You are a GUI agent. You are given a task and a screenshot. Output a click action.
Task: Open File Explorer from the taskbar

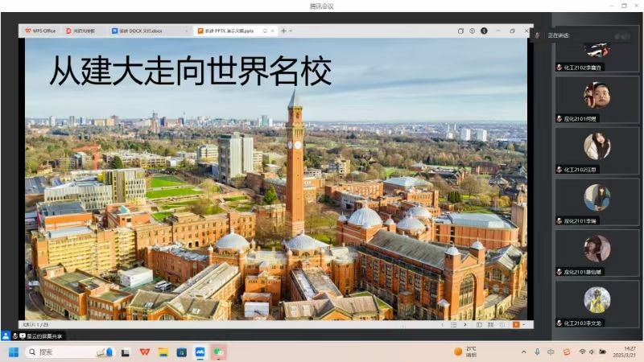[x=163, y=352]
